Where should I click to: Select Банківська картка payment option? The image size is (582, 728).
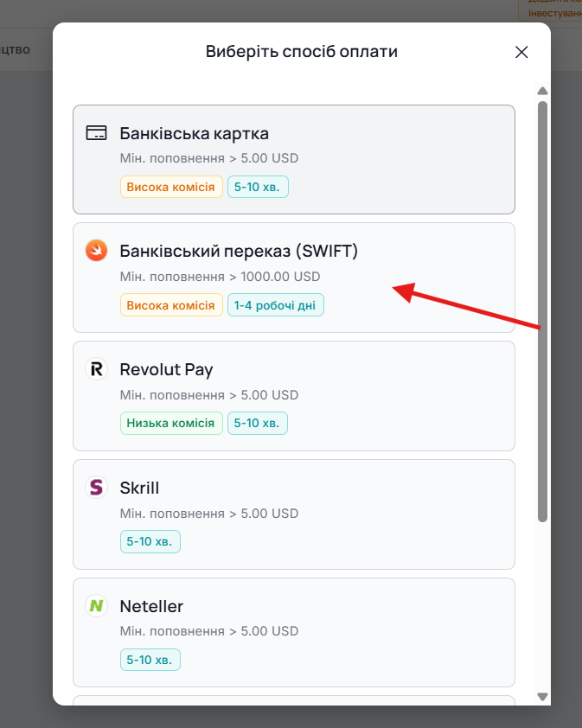(293, 159)
